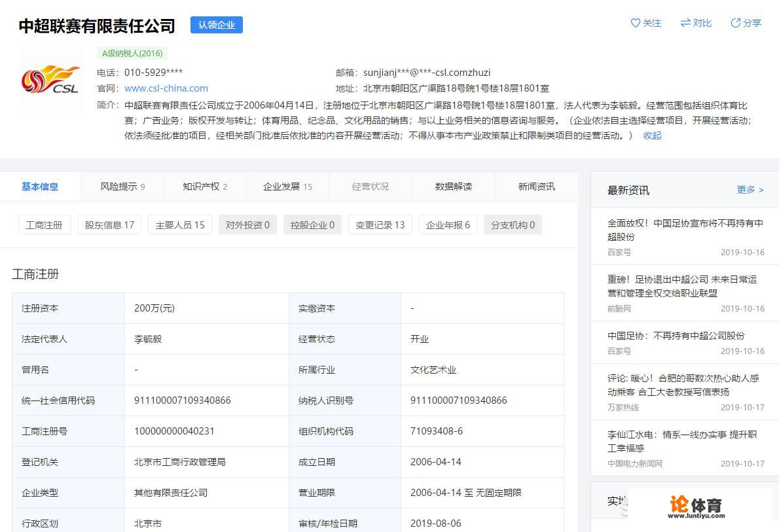Click the CSL company logo
The height and width of the screenshot is (532, 779).
(x=50, y=79)
